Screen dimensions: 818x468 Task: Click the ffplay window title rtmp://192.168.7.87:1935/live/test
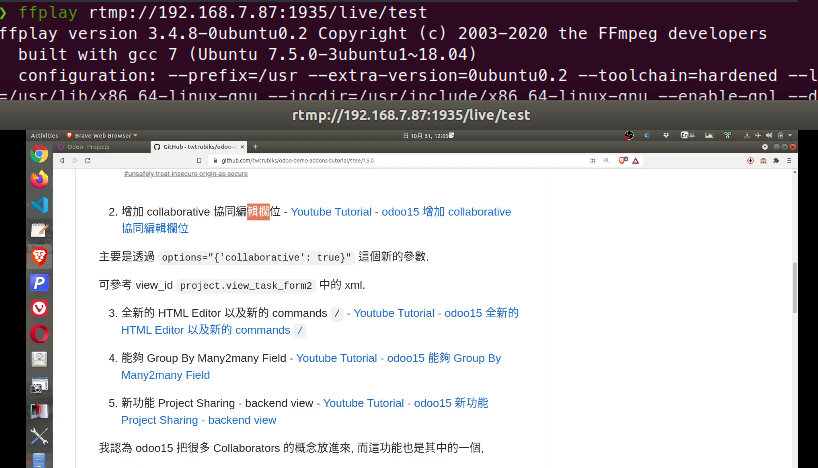click(x=411, y=115)
